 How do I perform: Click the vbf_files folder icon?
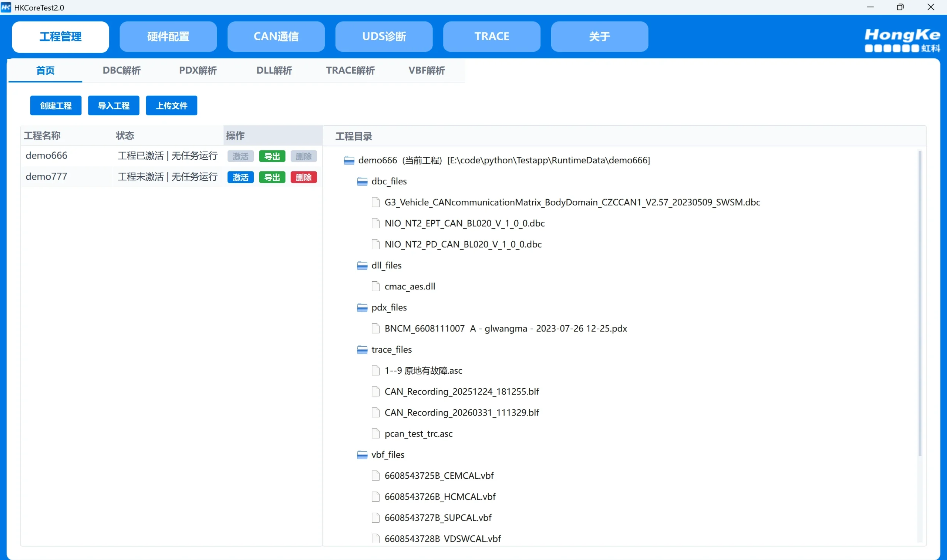(362, 455)
